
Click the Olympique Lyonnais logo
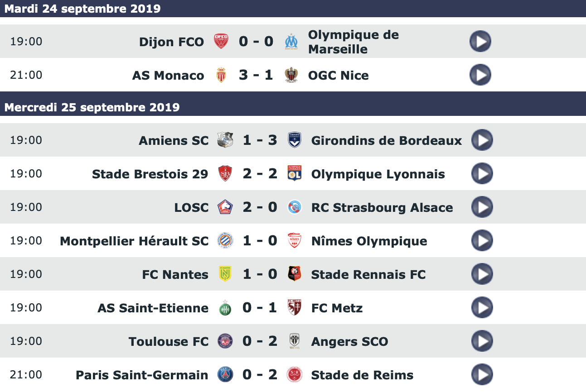(x=295, y=174)
